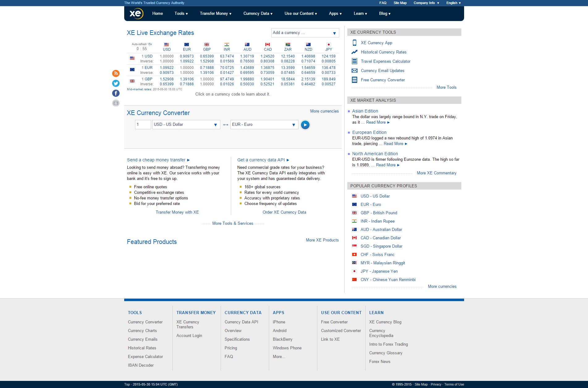The image size is (588, 388).
Task: Expand the Blog navigation menu
Action: [385, 14]
